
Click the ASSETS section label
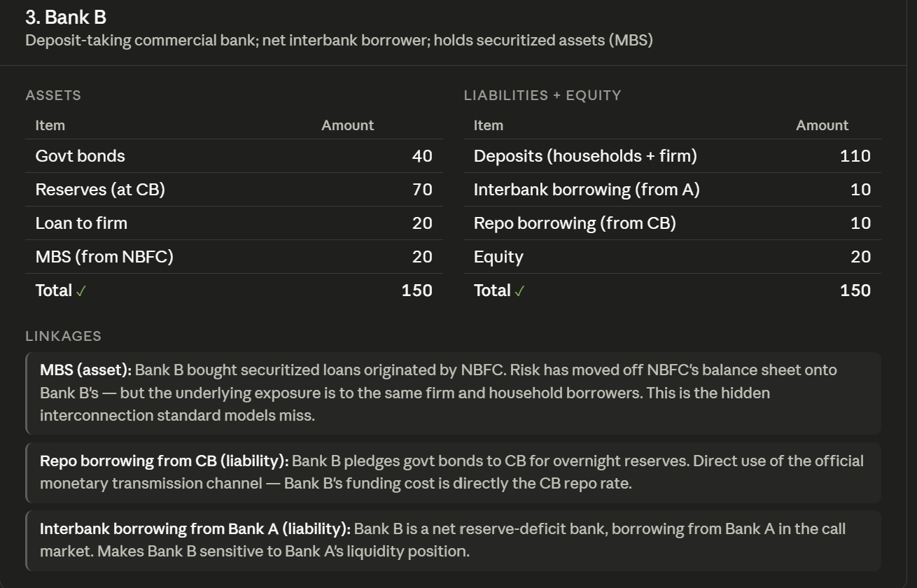coord(53,95)
